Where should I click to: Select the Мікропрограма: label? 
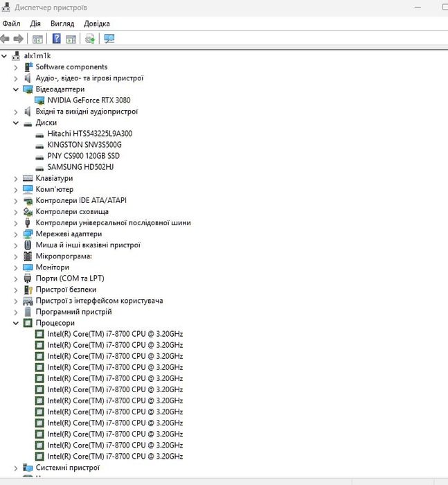coord(64,256)
